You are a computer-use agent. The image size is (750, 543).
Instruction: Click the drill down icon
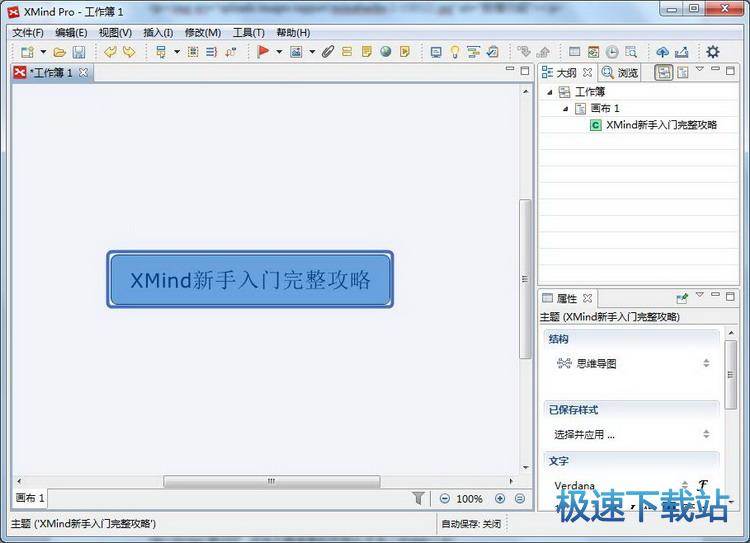point(524,52)
